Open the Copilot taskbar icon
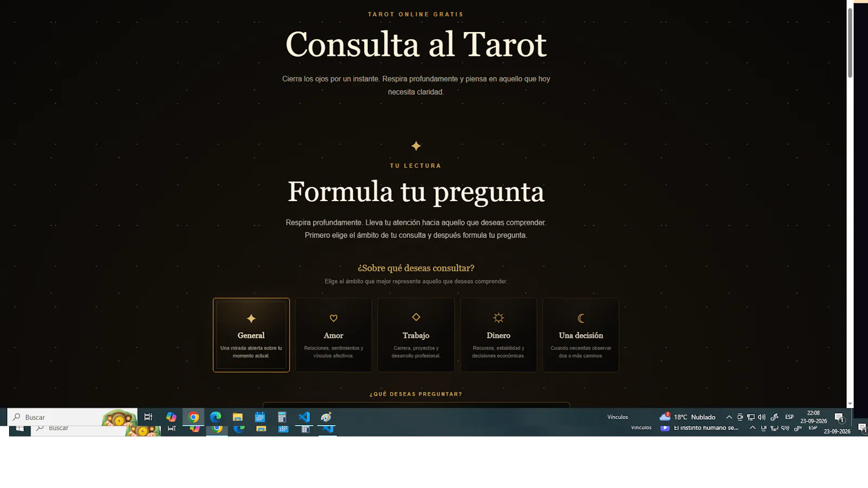Viewport: 868px width, 488px height. click(x=171, y=417)
